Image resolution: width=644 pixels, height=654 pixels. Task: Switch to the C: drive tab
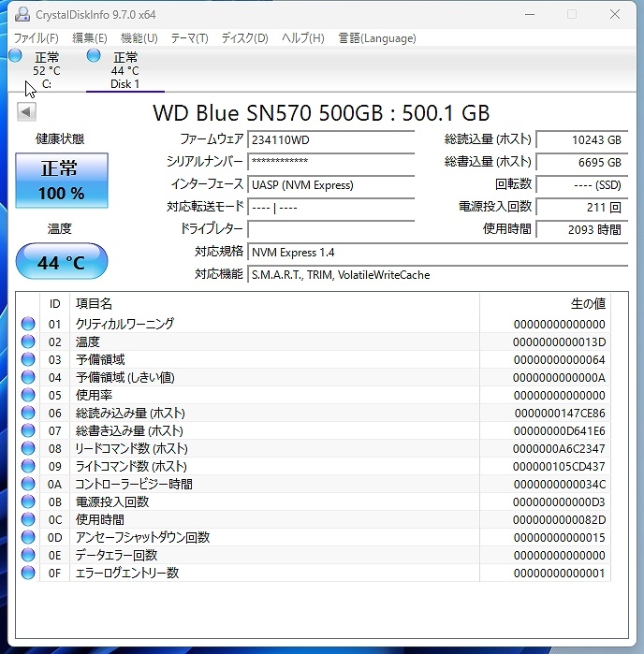click(46, 70)
